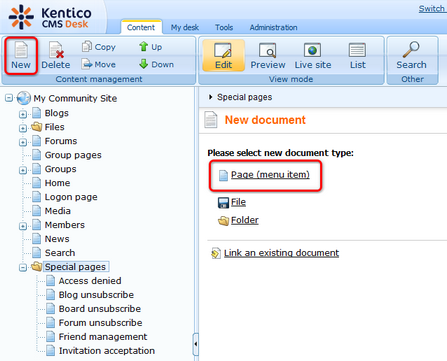Image resolution: width=447 pixels, height=361 pixels.
Task: Open the Search tool
Action: 411,55
